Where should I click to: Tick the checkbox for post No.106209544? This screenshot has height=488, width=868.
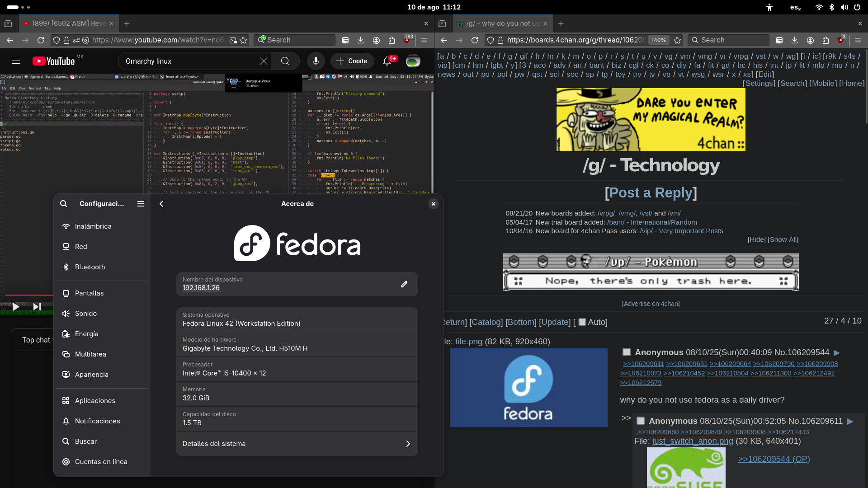point(627,352)
